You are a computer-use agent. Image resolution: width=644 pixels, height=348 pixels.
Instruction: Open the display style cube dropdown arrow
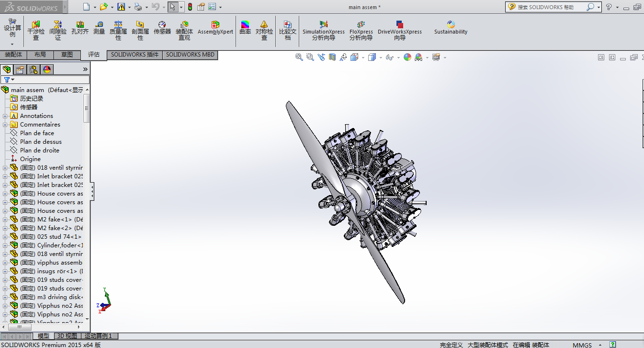tap(380, 58)
